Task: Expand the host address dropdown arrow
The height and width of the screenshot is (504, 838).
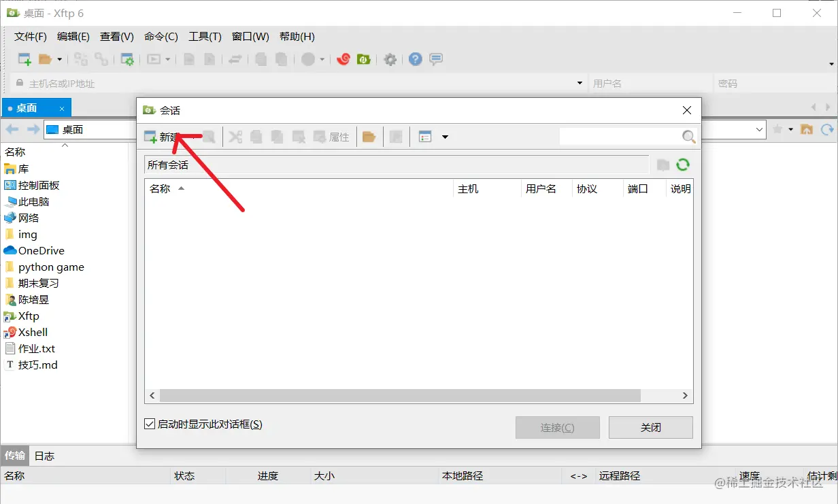Action: pos(580,84)
